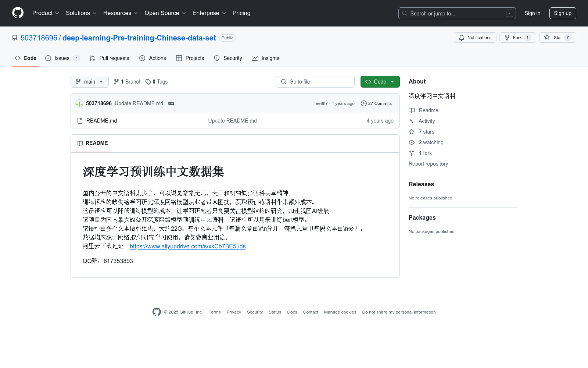View the 27 Commits history
Viewport: 588px width, 368px height.
(x=376, y=103)
